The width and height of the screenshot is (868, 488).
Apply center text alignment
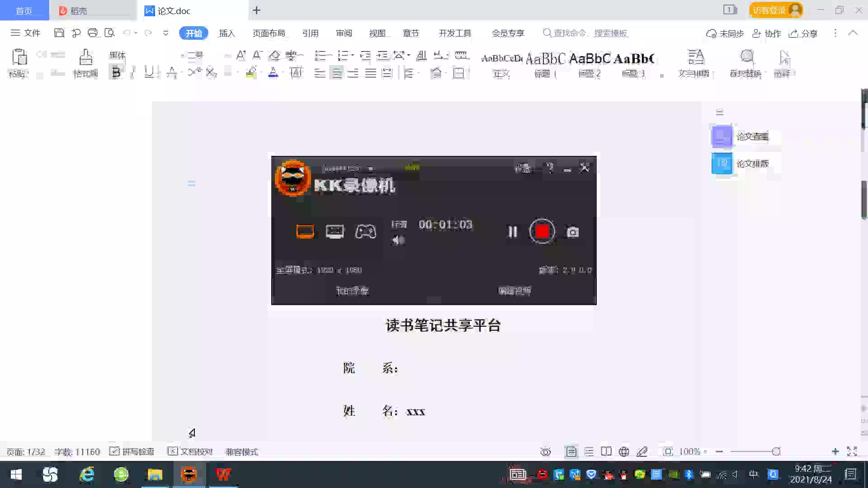pyautogui.click(x=336, y=73)
